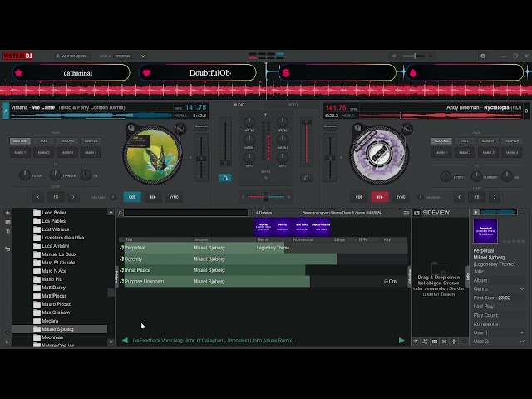Open the settings gear
The image size is (532, 399).
(x=483, y=56)
